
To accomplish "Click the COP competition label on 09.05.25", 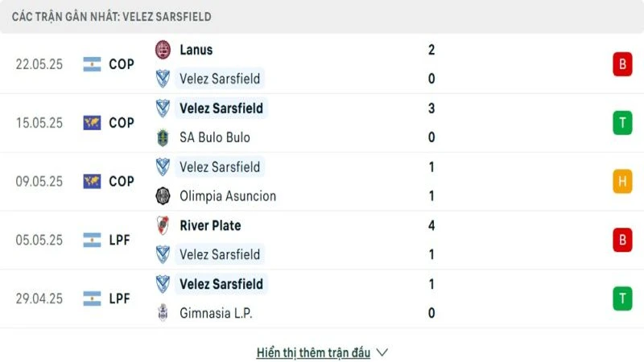I will pos(122,182).
